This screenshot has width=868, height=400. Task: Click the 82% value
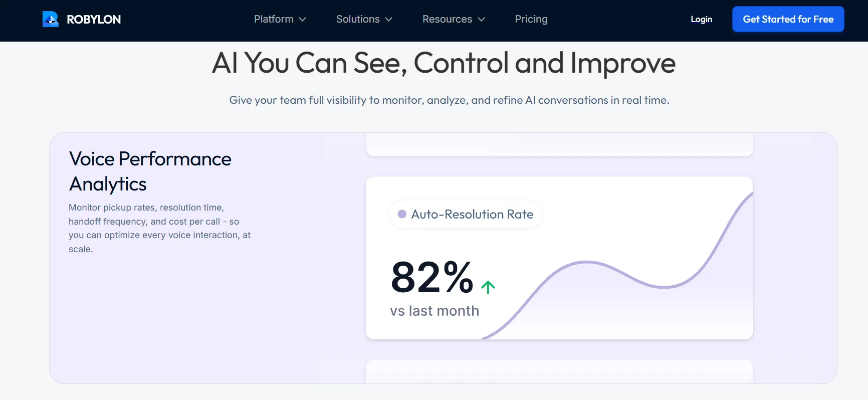[x=432, y=277]
